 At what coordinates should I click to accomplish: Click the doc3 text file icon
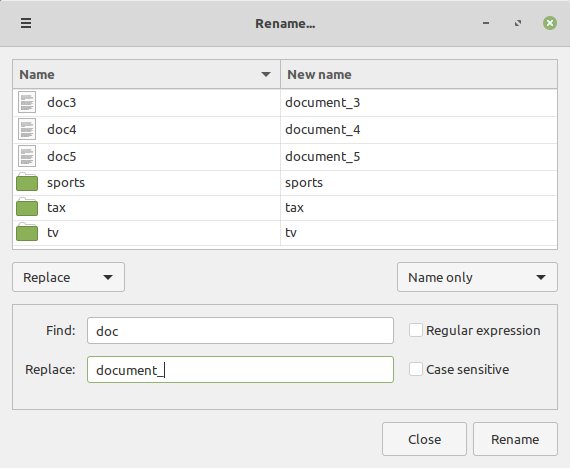click(27, 102)
